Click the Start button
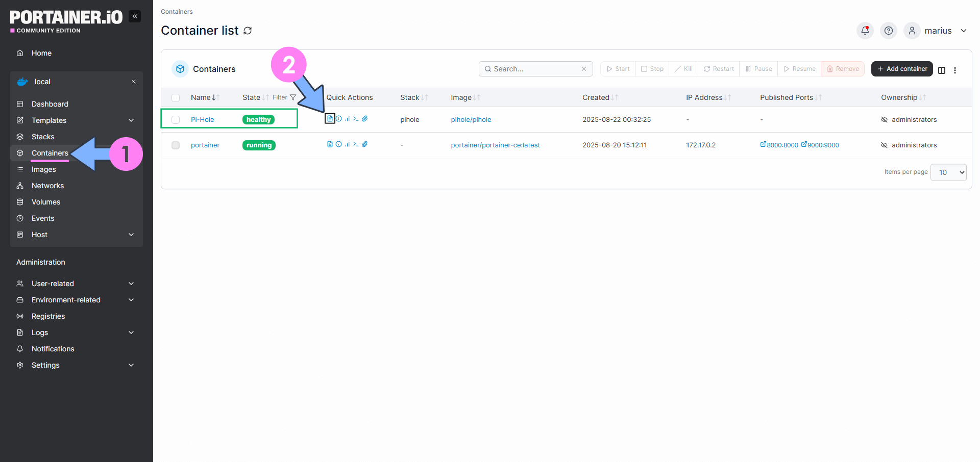This screenshot has height=462, width=980. coord(618,69)
